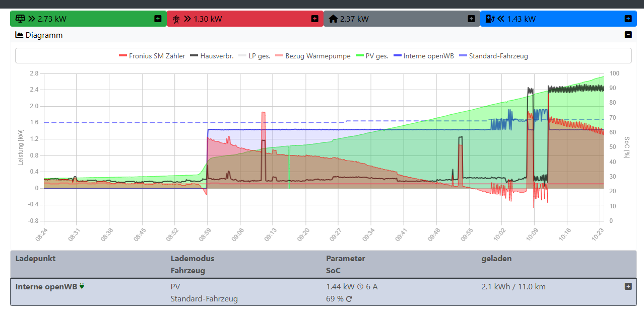The image size is (644, 315).
Task: Refresh the SoC value next to 69 %
Action: pyautogui.click(x=349, y=299)
